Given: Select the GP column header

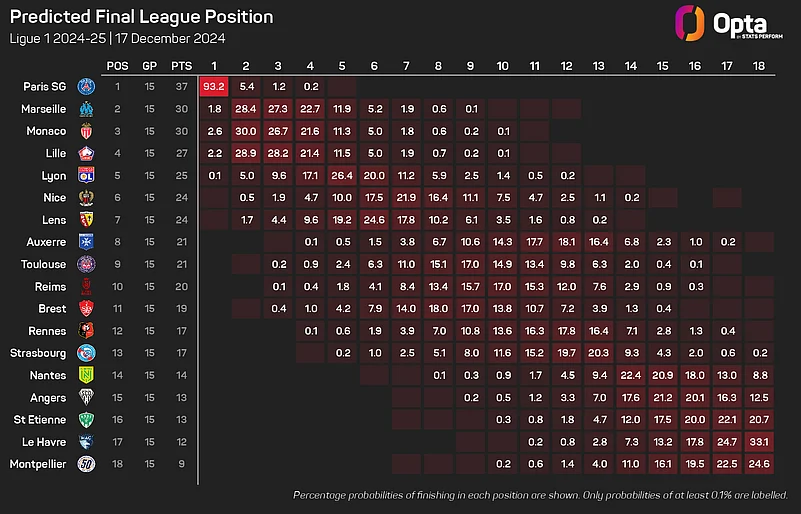Looking at the screenshot, I should click(x=150, y=63).
